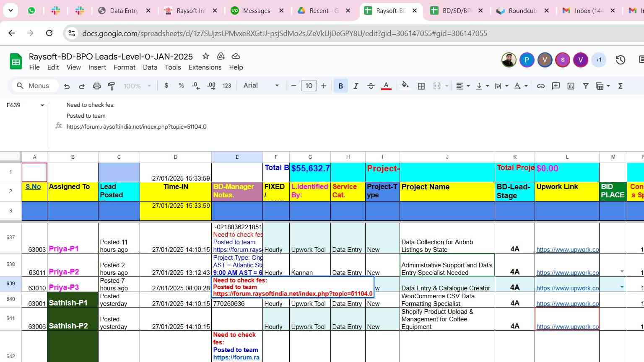Increase font size plus button
Viewport: 644px width, 362px height.
tap(324, 86)
